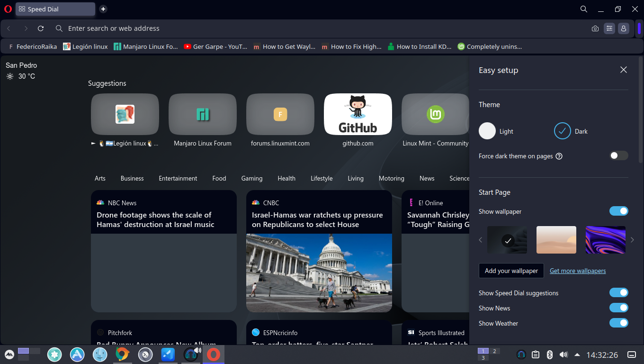This screenshot has height=364, width=644.
Task: Click the Opera menu logo
Action: point(8,9)
